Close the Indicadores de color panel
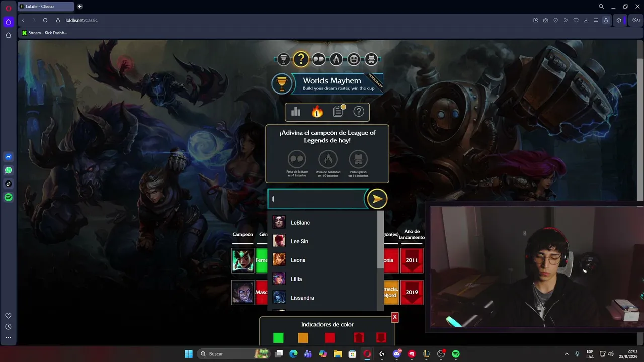Screen dimensions: 644x362 pyautogui.click(x=395, y=317)
